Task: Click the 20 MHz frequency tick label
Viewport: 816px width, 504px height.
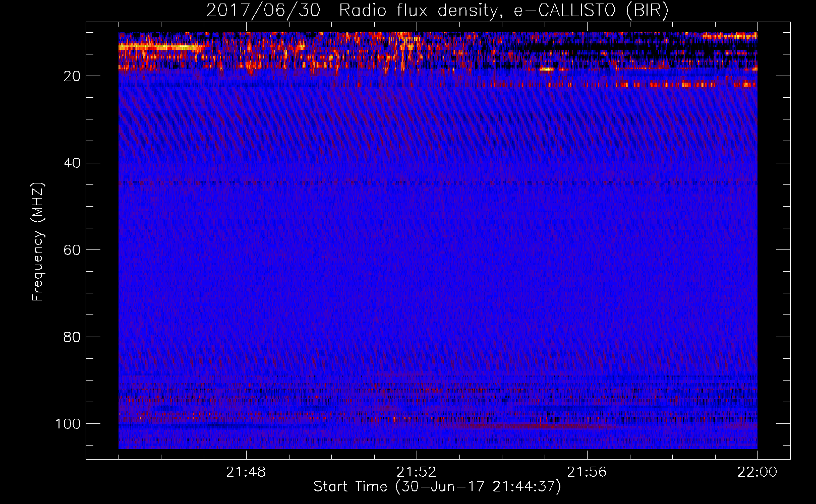Action: [x=72, y=76]
